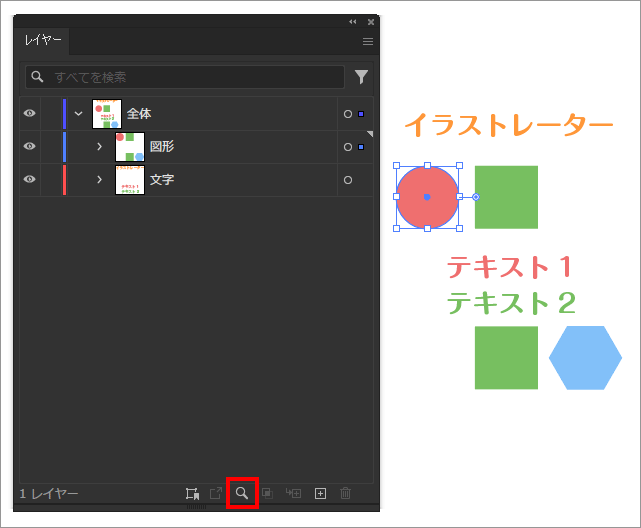The width and height of the screenshot is (641, 528).
Task: Click the Create New Sublayer icon
Action: [x=293, y=493]
